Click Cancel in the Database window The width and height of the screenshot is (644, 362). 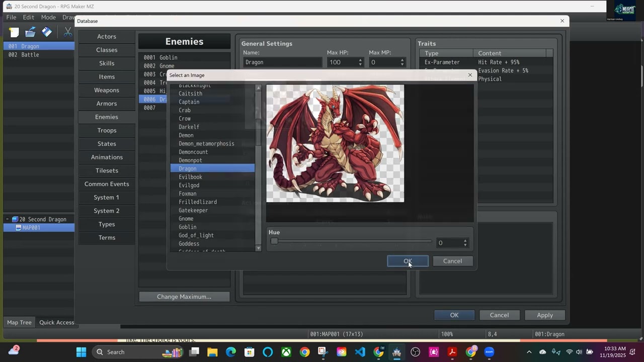[499, 315]
